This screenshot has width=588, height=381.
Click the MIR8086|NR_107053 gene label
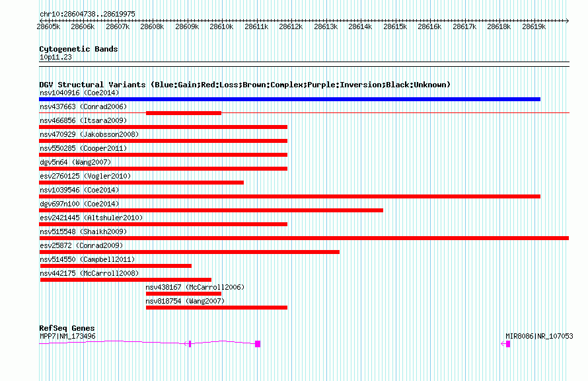[539, 336]
